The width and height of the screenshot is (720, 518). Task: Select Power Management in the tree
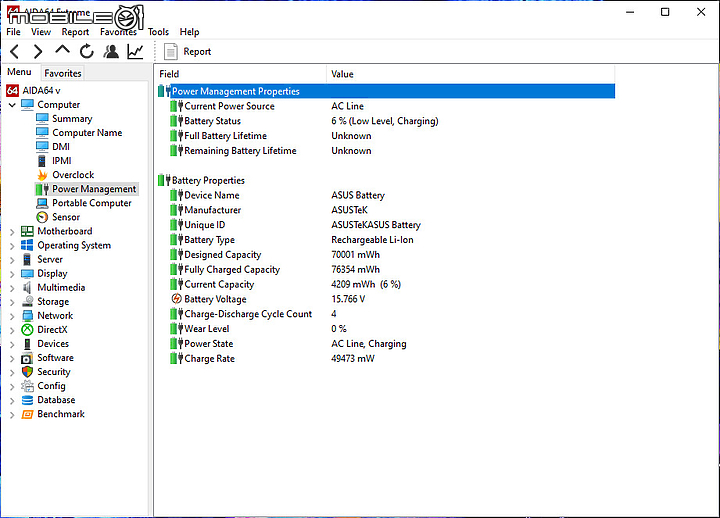pyautogui.click(x=86, y=189)
